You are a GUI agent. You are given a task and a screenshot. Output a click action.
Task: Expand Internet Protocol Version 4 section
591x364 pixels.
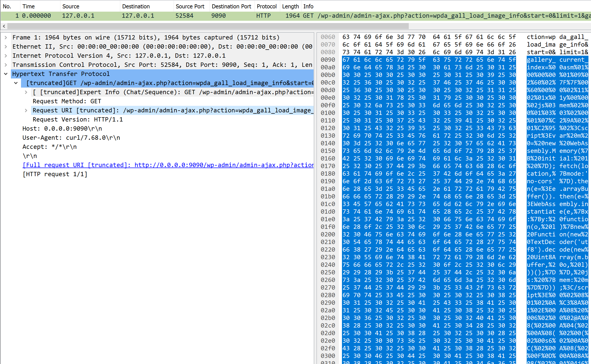(6, 56)
